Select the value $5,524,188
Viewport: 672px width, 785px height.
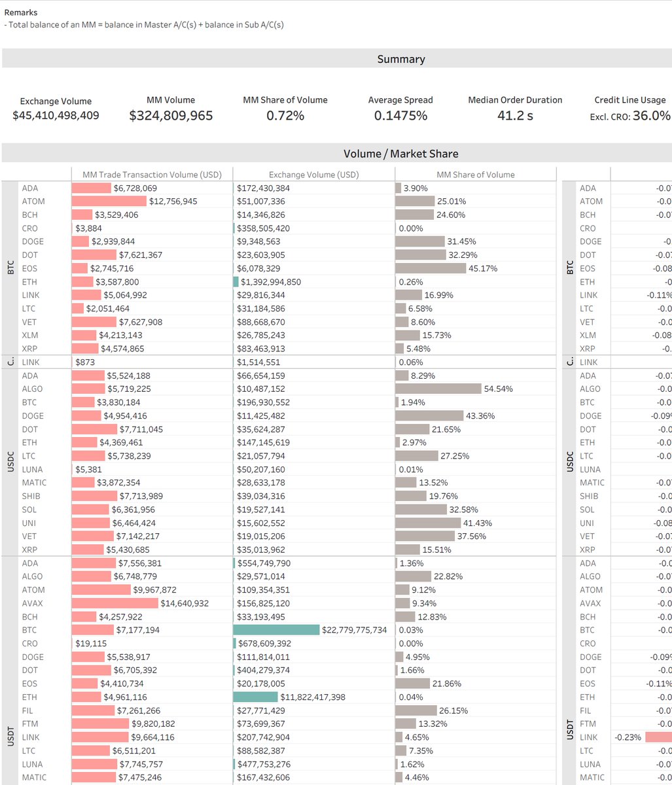(128, 375)
